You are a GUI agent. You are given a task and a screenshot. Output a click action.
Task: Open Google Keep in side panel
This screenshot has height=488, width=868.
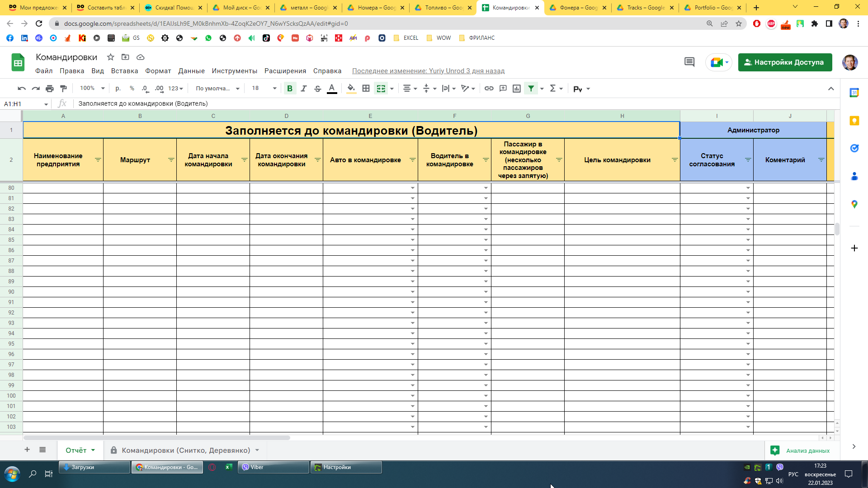(854, 121)
